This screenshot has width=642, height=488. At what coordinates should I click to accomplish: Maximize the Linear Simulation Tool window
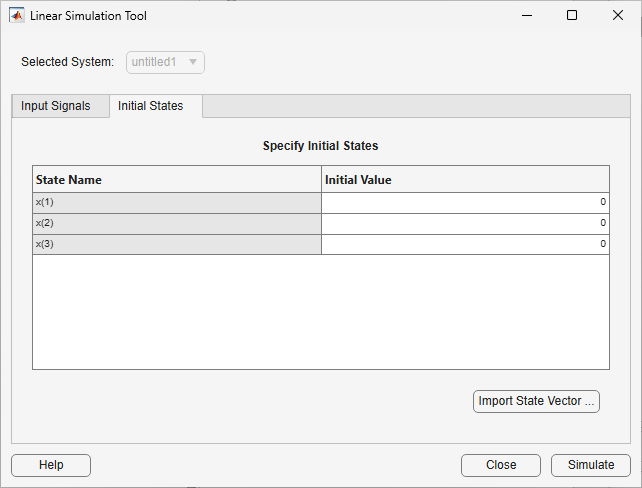[572, 16]
